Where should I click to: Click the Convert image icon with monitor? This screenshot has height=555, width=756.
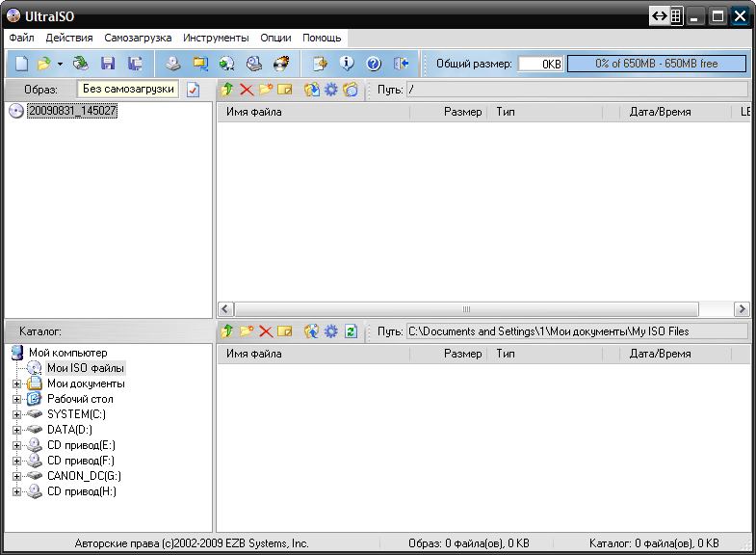point(200,64)
